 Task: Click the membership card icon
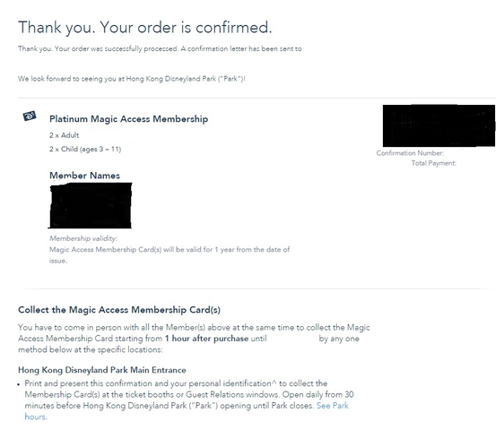pos(30,116)
